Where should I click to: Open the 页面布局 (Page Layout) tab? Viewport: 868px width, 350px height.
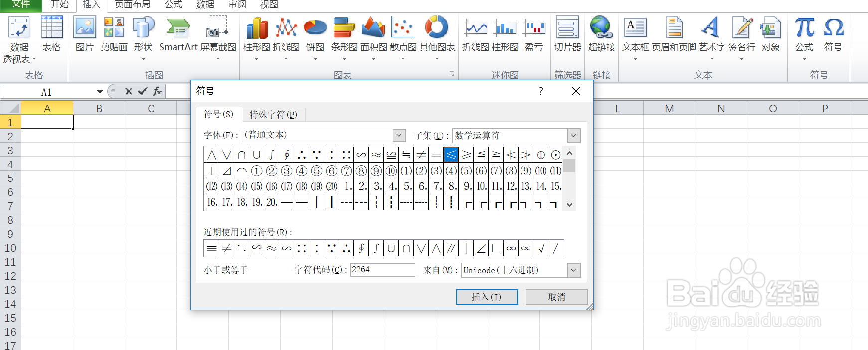pyautogui.click(x=132, y=5)
